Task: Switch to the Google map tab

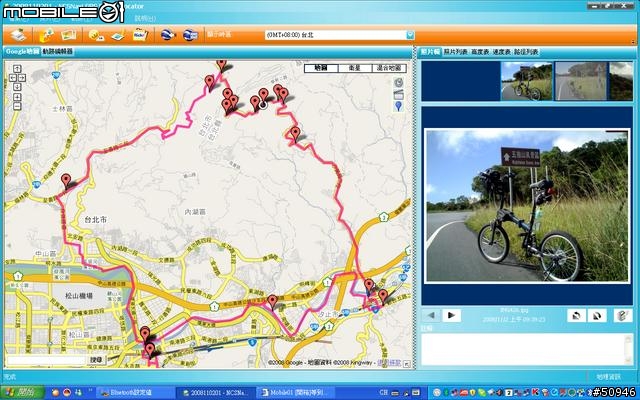Action: point(22,51)
